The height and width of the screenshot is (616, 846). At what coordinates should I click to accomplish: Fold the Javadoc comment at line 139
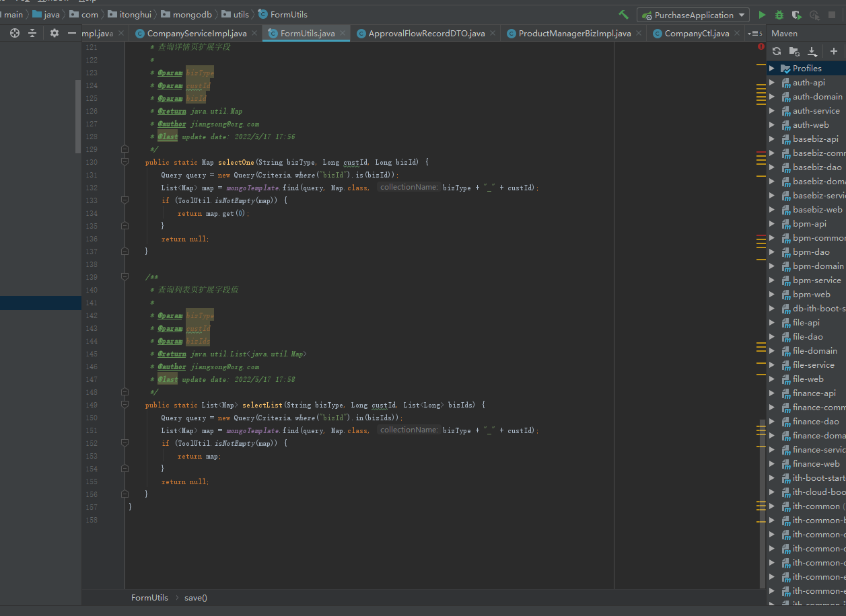125,276
